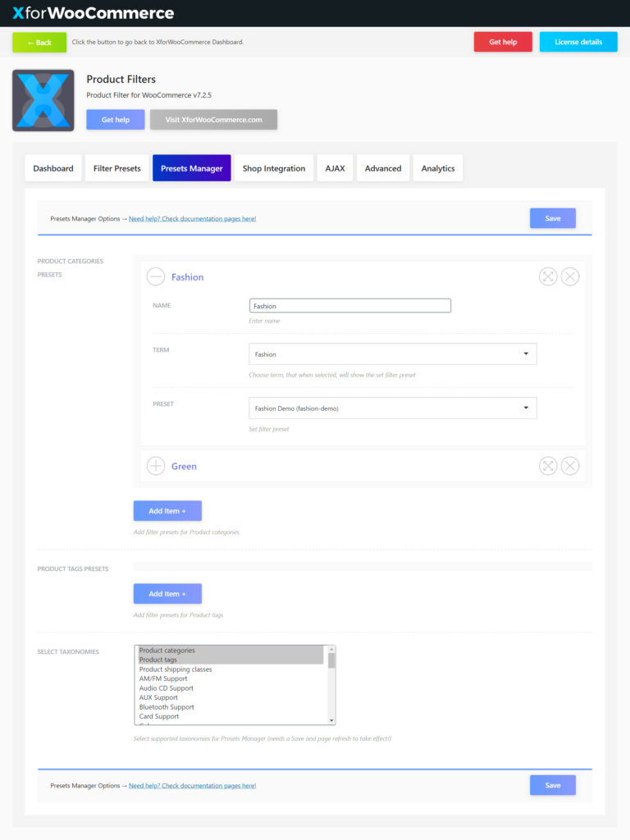Screen dimensions: 630x840
Task: Select the Presets Manager tab
Action: (x=192, y=168)
